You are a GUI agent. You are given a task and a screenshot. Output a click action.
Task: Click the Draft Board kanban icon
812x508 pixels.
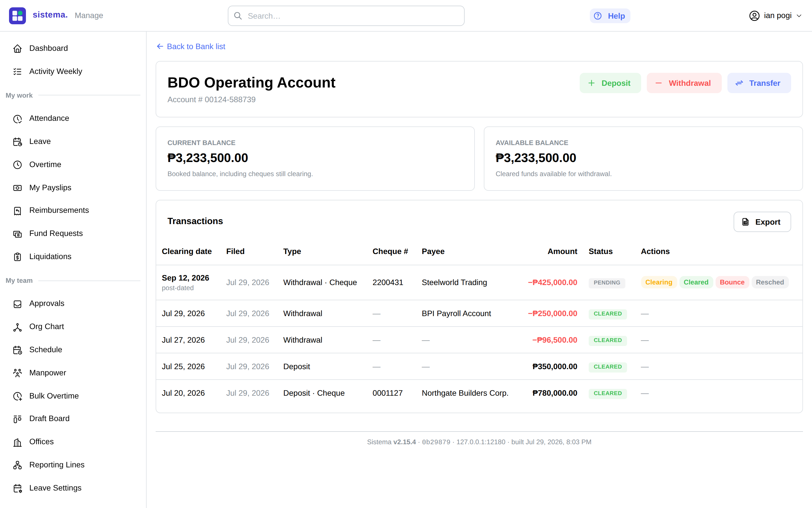(x=17, y=419)
